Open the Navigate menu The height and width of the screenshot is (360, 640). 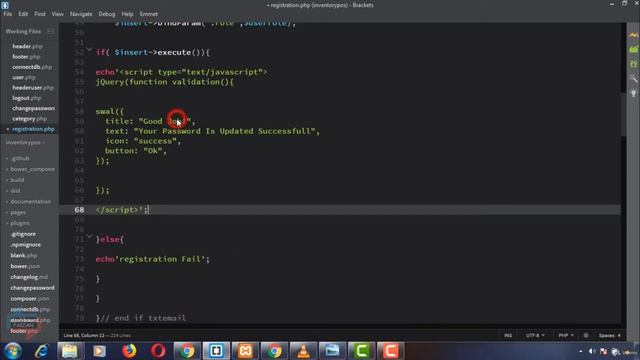click(81, 14)
